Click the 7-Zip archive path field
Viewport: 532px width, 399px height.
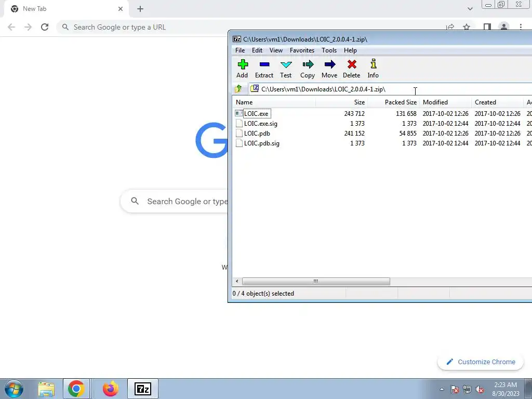pyautogui.click(x=390, y=89)
